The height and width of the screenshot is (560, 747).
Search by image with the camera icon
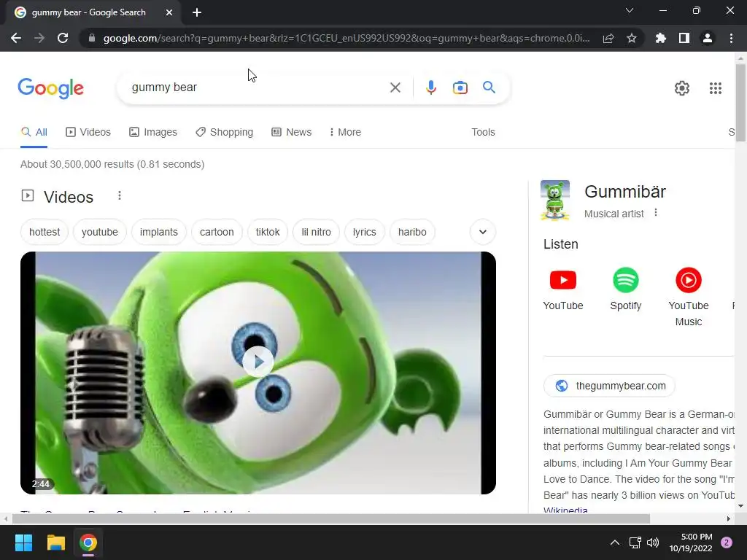(460, 87)
